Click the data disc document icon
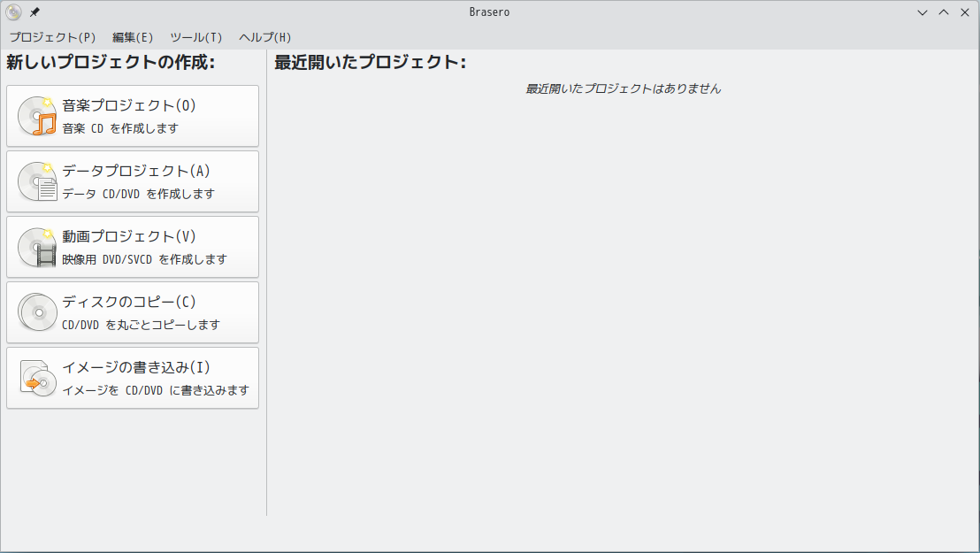This screenshot has height=553, width=980. tap(37, 182)
